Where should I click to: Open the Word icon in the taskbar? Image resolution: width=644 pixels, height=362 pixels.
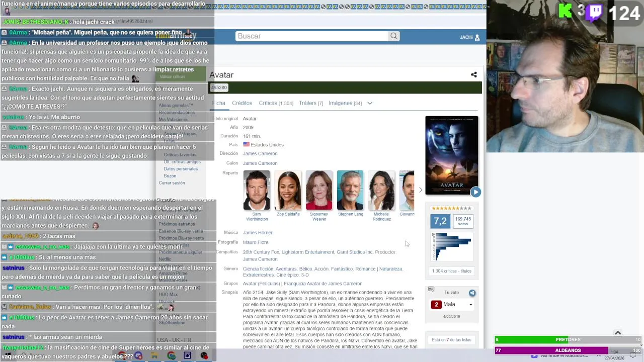coord(187,355)
